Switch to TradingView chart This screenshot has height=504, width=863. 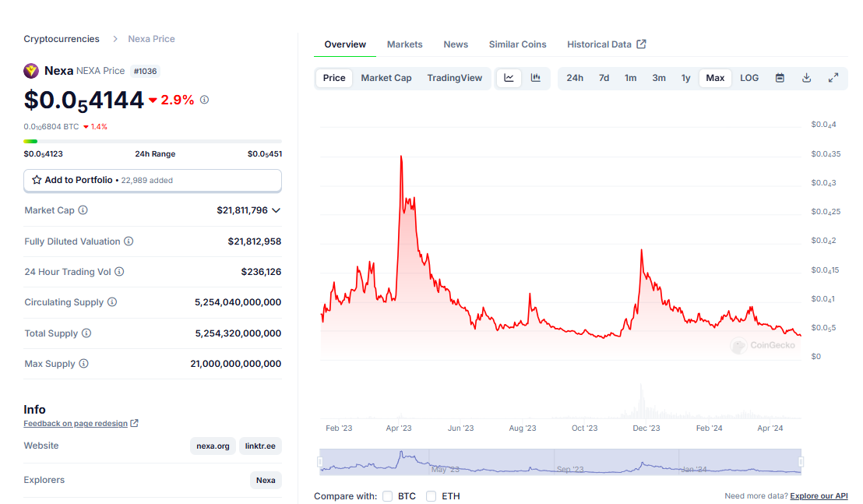(x=455, y=78)
